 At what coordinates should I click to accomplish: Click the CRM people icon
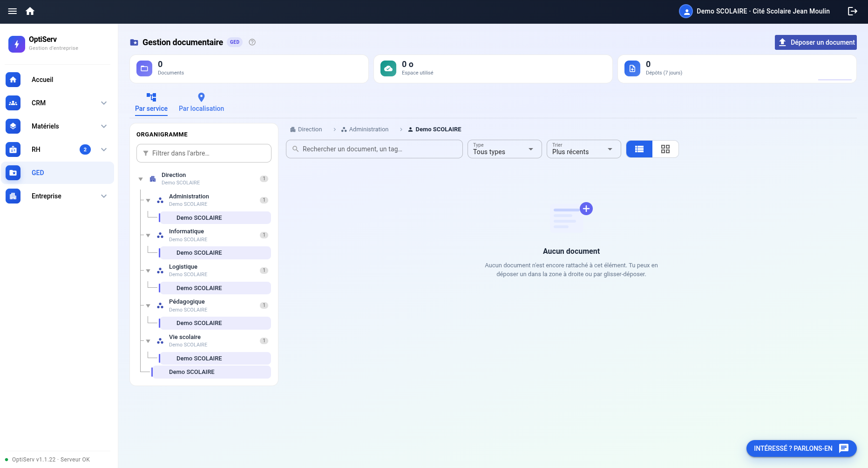[13, 103]
